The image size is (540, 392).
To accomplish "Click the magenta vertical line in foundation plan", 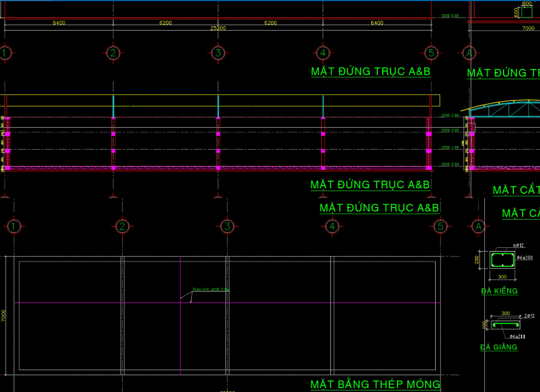I will (180, 328).
